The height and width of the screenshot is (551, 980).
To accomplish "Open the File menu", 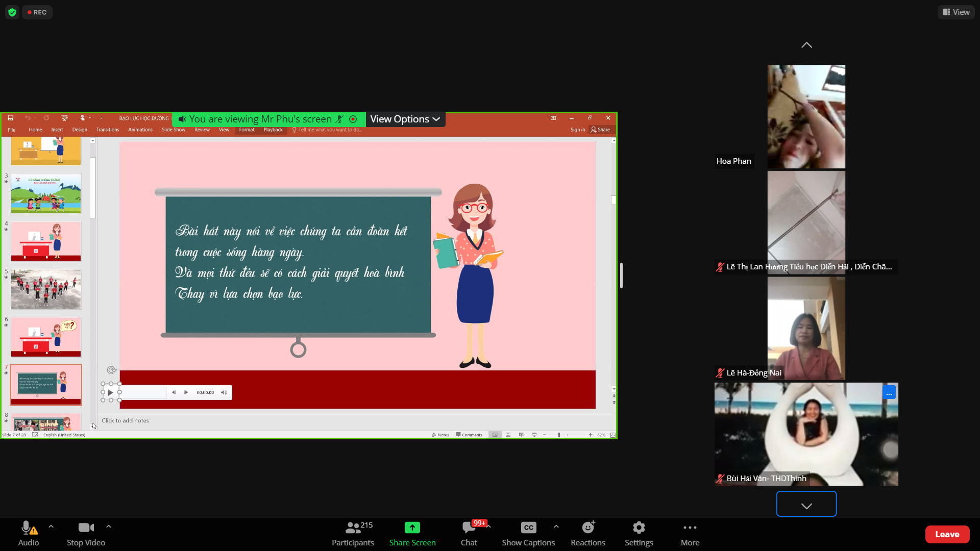I will (12, 130).
